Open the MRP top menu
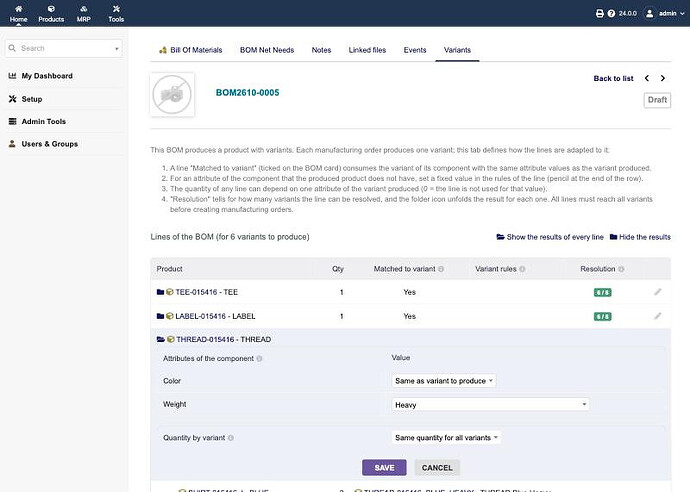Screen dimensions: 690x492 (x=84, y=14)
